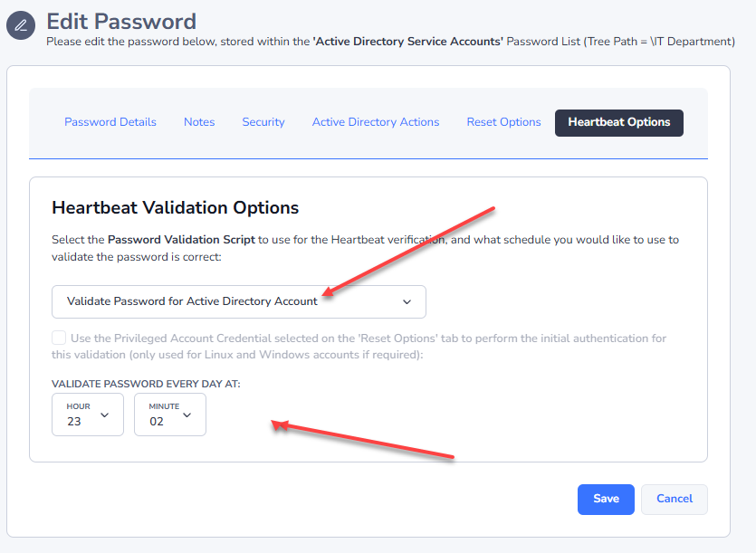Screen dimensions: 756x553
Task: Click the Heartbeat Options tab
Action: (x=619, y=122)
